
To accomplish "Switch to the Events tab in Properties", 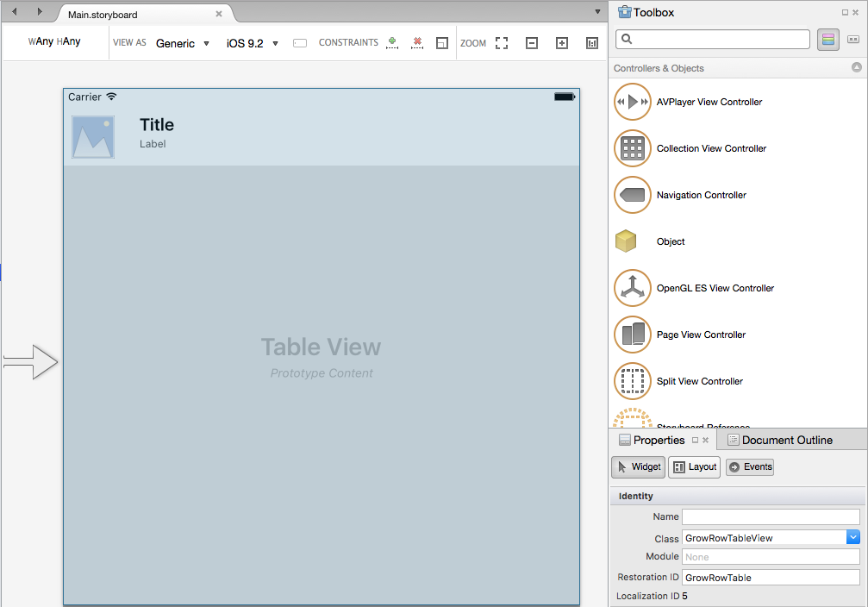I will tap(749, 466).
